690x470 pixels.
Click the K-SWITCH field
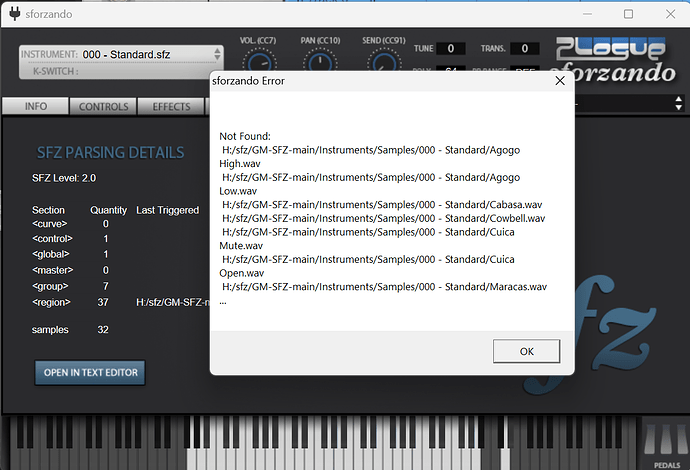[121, 71]
